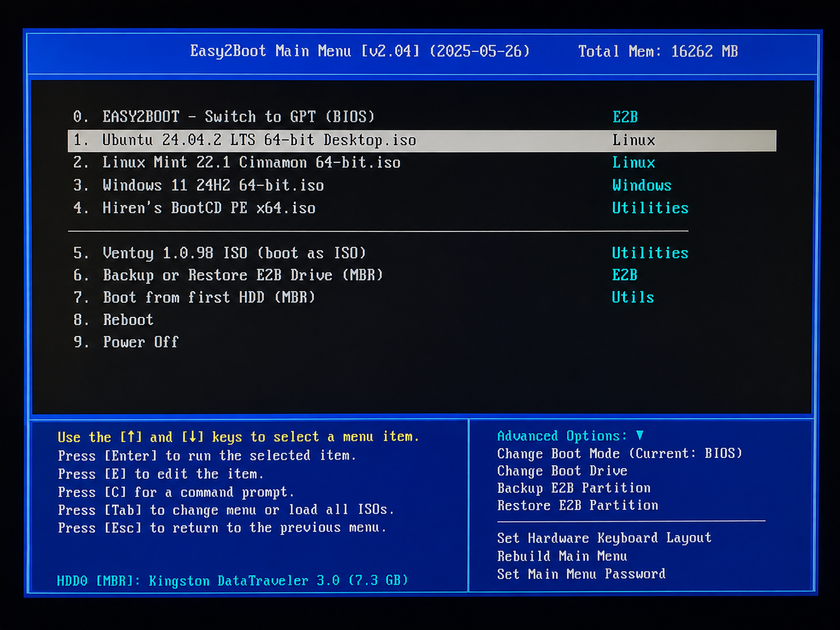
Task: Open Set Main Menu Password
Action: 581,574
